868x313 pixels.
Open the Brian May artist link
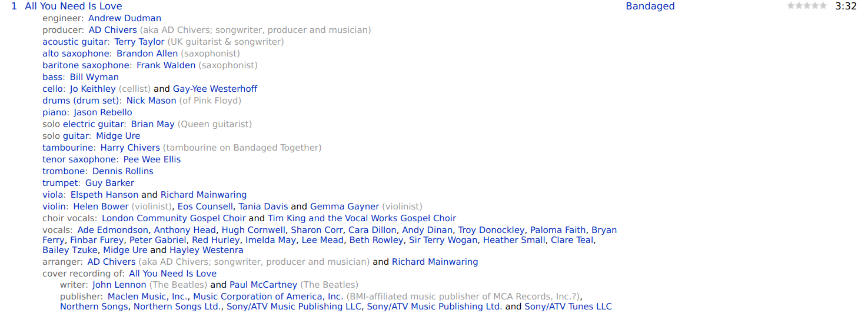pos(153,124)
